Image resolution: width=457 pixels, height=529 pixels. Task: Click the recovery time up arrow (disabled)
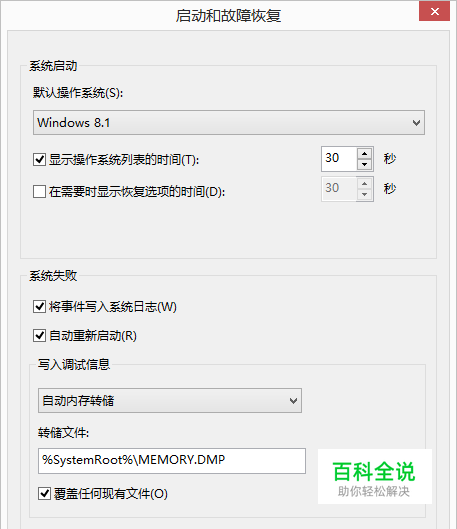click(x=364, y=183)
